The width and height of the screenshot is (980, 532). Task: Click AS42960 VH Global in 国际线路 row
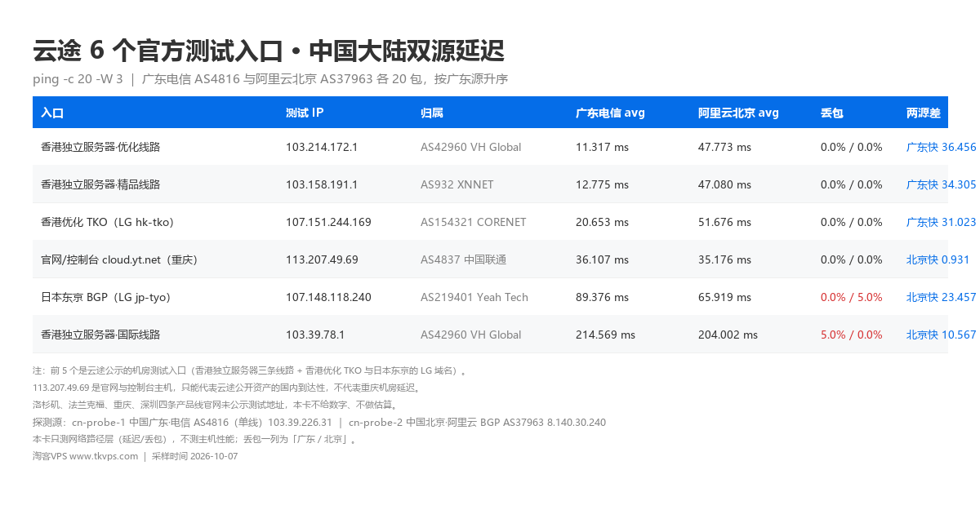(x=470, y=335)
